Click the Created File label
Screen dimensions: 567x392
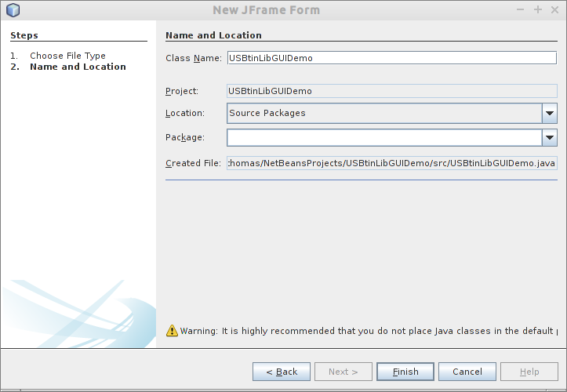click(193, 163)
